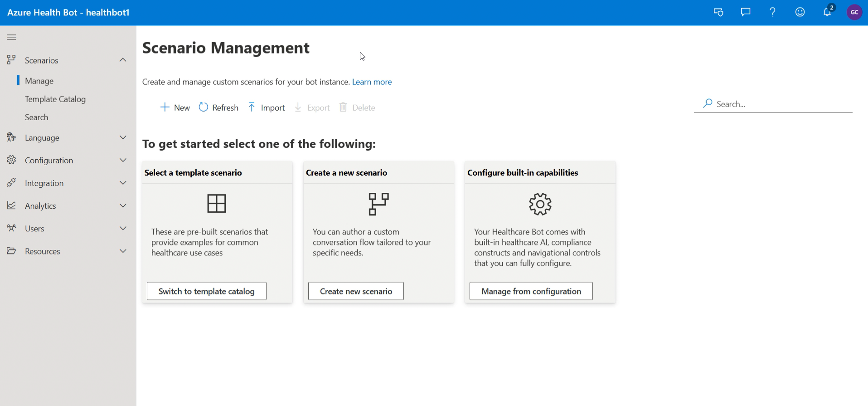Collapse the sidebar with the hamburger icon
Screen dimensions: 868x406
click(12, 37)
